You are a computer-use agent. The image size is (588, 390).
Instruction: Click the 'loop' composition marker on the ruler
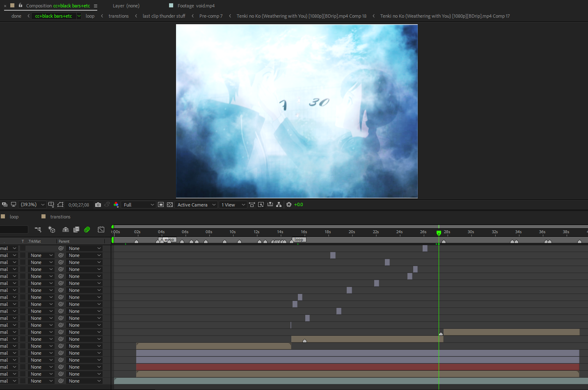[x=299, y=240]
